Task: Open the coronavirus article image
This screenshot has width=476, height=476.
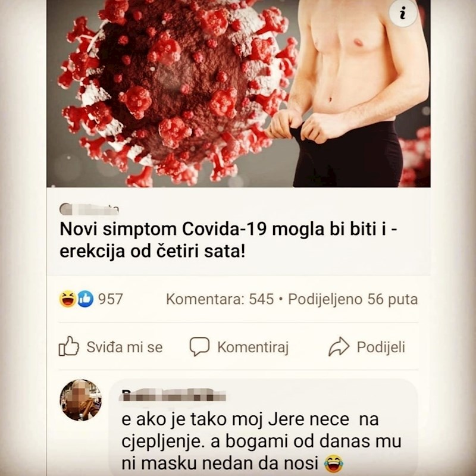Action: click(239, 93)
